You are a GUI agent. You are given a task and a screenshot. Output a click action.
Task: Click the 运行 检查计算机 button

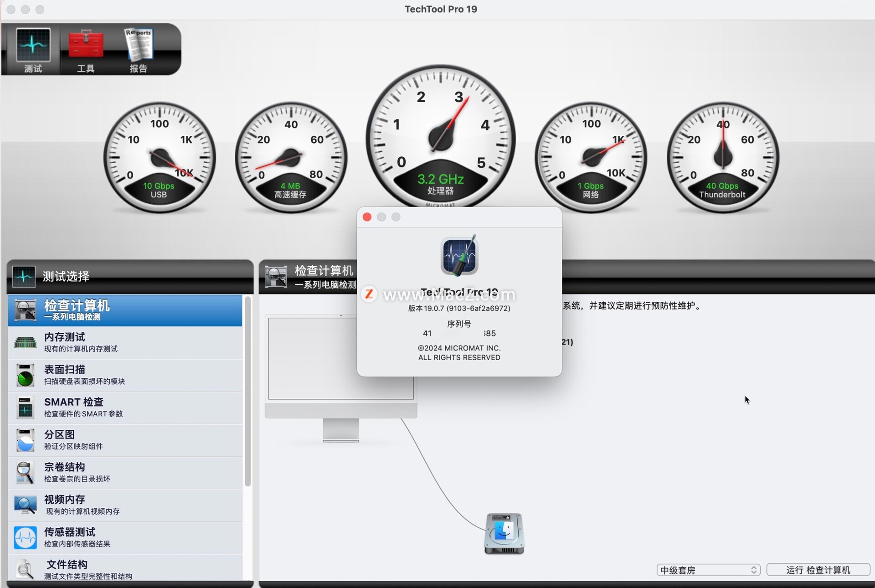point(818,570)
